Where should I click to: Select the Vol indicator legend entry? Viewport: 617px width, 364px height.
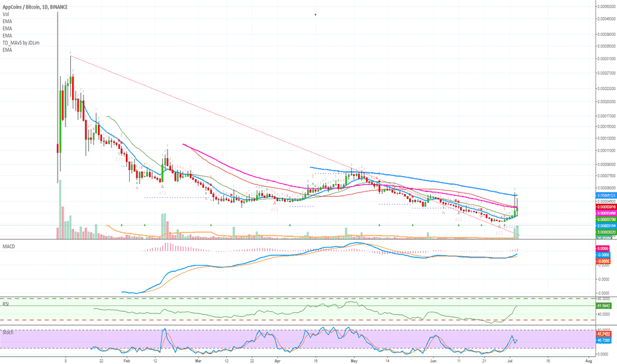coord(5,14)
